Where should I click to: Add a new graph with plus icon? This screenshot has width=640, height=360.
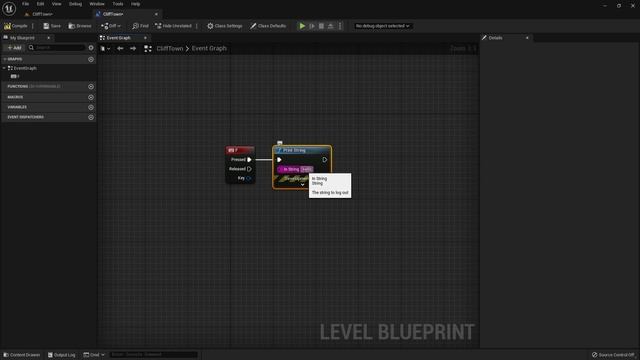(91, 60)
